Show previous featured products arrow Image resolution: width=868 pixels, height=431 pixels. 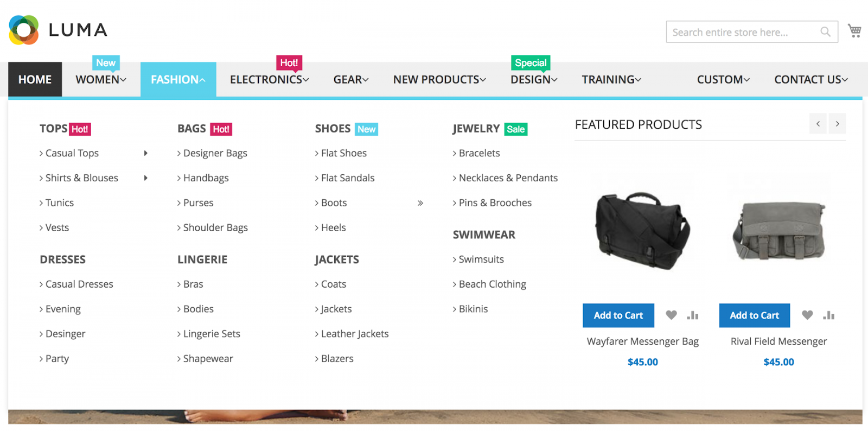click(x=818, y=124)
